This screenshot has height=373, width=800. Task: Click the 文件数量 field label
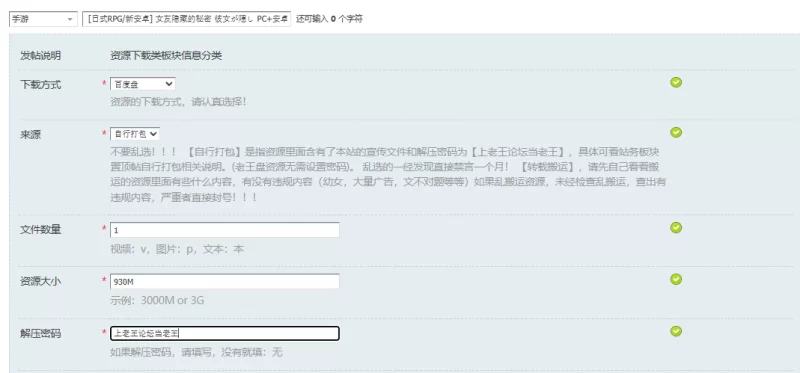click(40, 230)
